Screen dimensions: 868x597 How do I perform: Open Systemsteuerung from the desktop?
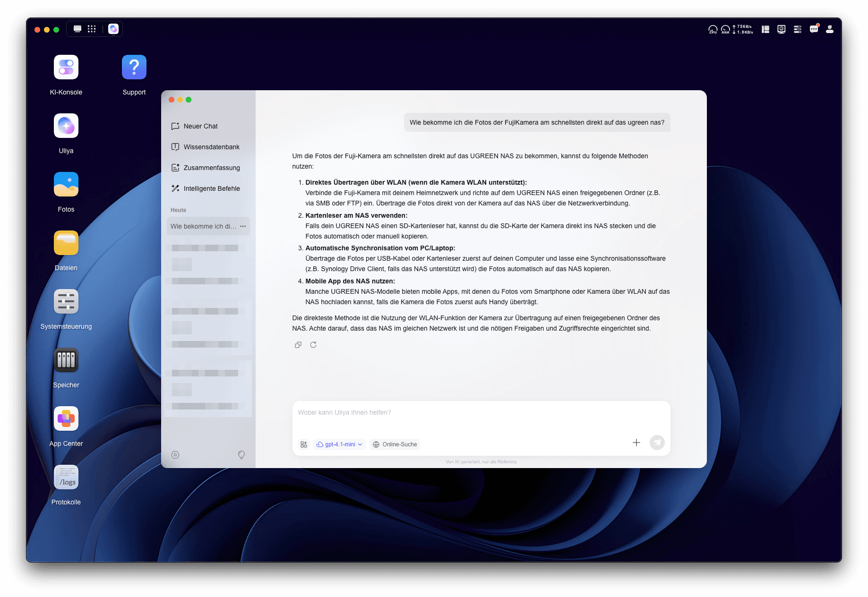coord(66,301)
